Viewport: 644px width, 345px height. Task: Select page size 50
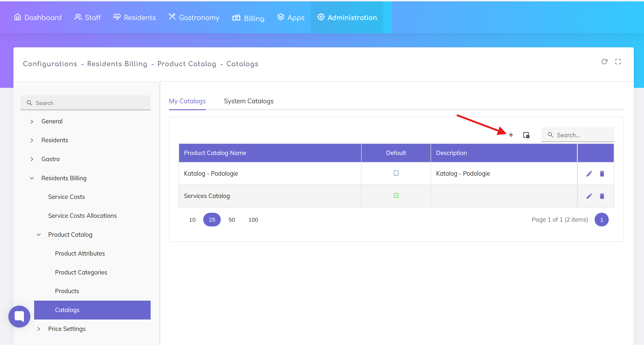tap(231, 220)
